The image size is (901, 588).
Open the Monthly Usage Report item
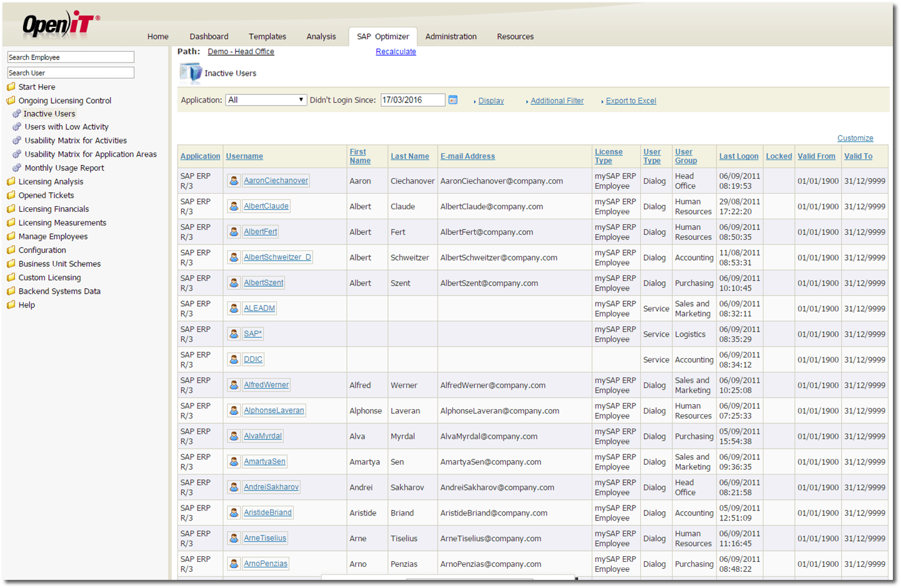(x=64, y=168)
